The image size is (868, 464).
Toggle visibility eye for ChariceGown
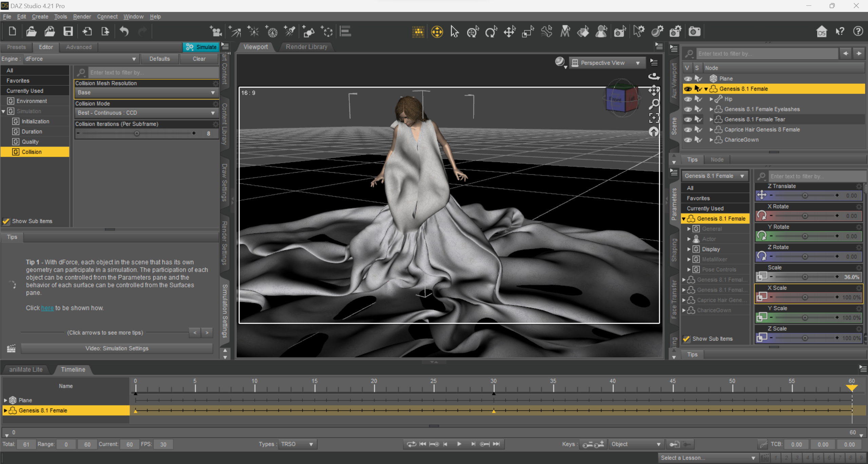point(688,140)
